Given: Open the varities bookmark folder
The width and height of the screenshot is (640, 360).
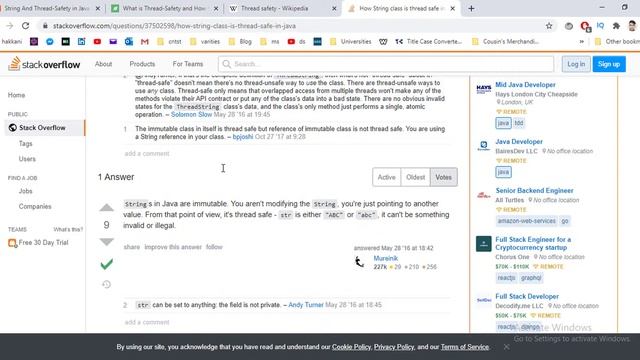Looking at the screenshot, I should [205, 42].
